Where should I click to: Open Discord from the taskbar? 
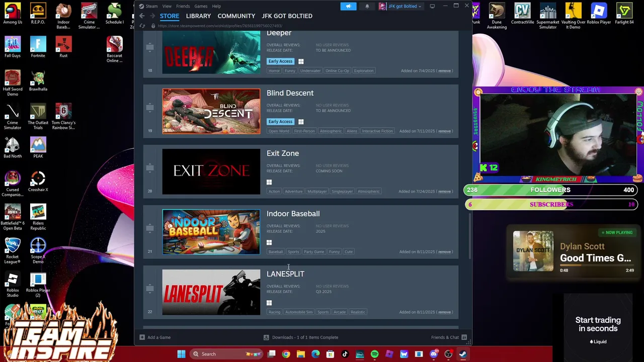coord(433,354)
